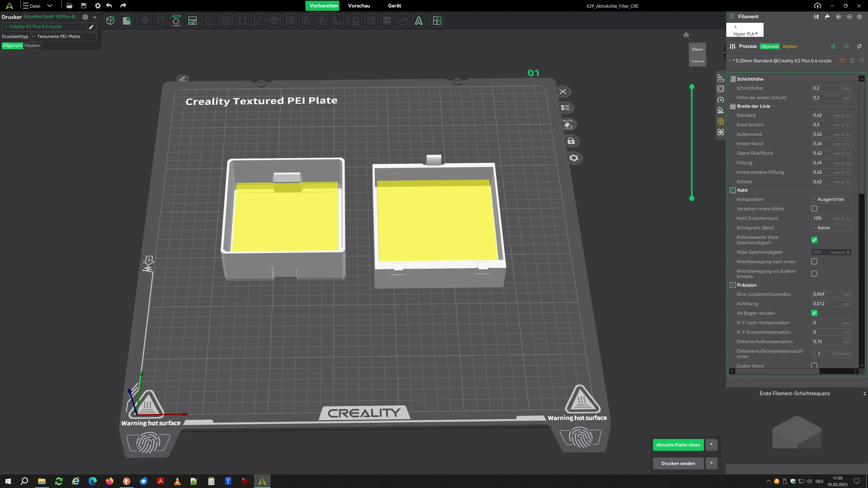The image size is (868, 488).
Task: Click the home view icon
Action: tap(686, 35)
